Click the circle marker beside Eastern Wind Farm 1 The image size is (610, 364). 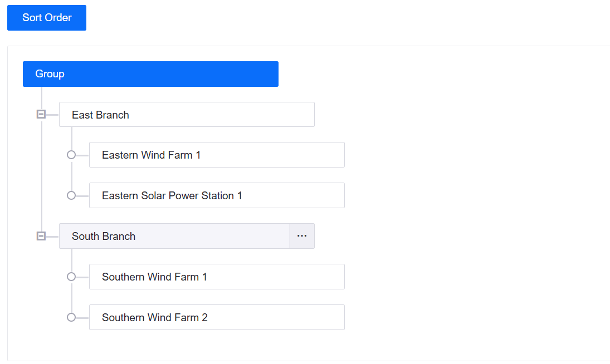[71, 155]
